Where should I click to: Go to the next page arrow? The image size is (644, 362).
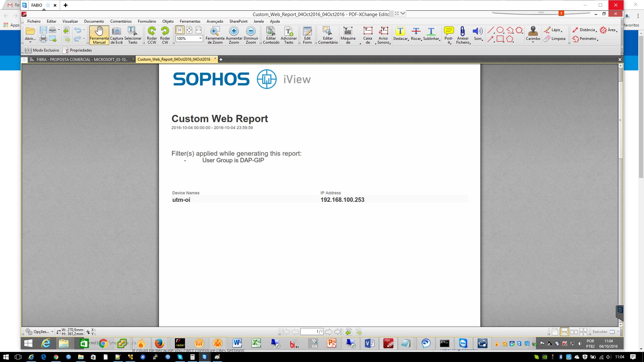pos(329,332)
